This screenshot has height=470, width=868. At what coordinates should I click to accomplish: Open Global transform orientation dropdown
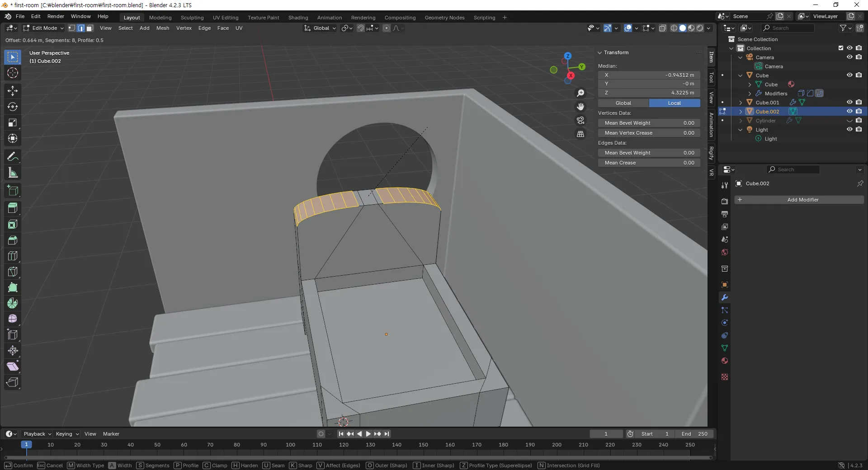point(320,28)
